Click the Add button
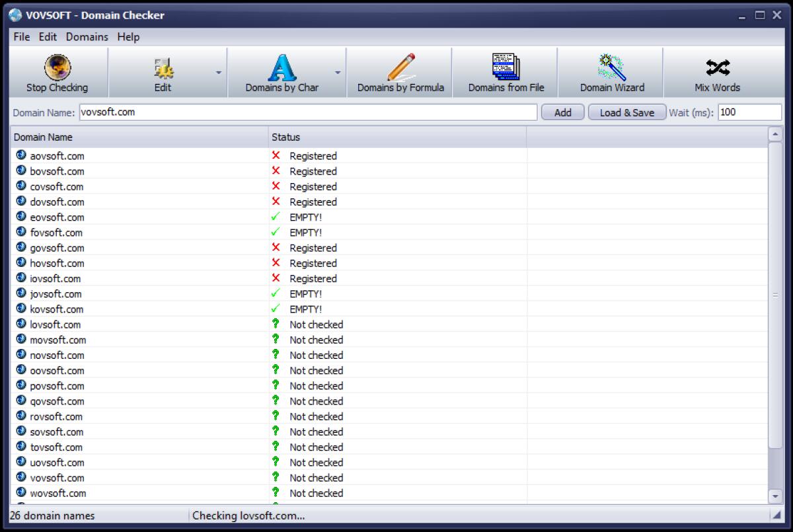 [562, 112]
